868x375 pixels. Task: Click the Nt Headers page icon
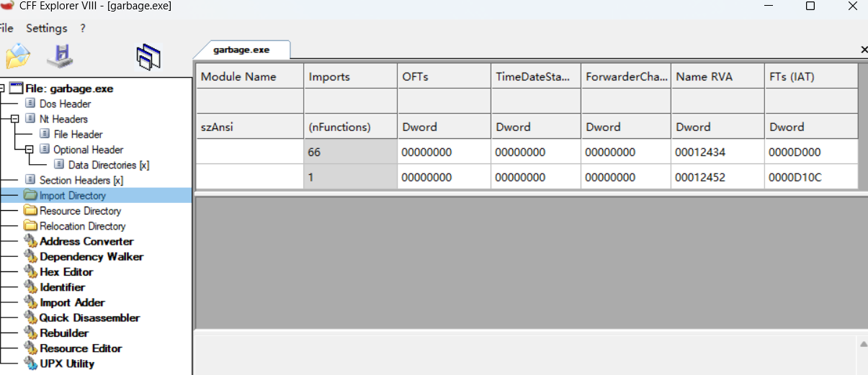(x=30, y=119)
